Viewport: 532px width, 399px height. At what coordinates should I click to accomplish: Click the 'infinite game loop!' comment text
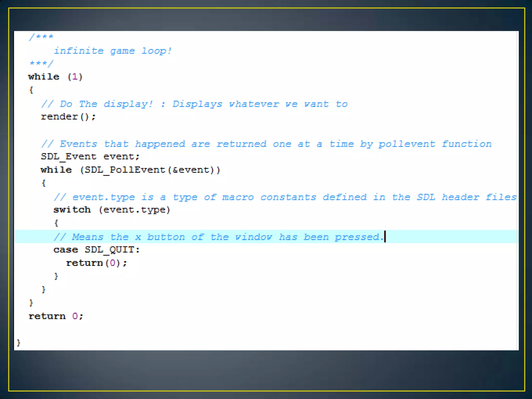[x=112, y=51]
